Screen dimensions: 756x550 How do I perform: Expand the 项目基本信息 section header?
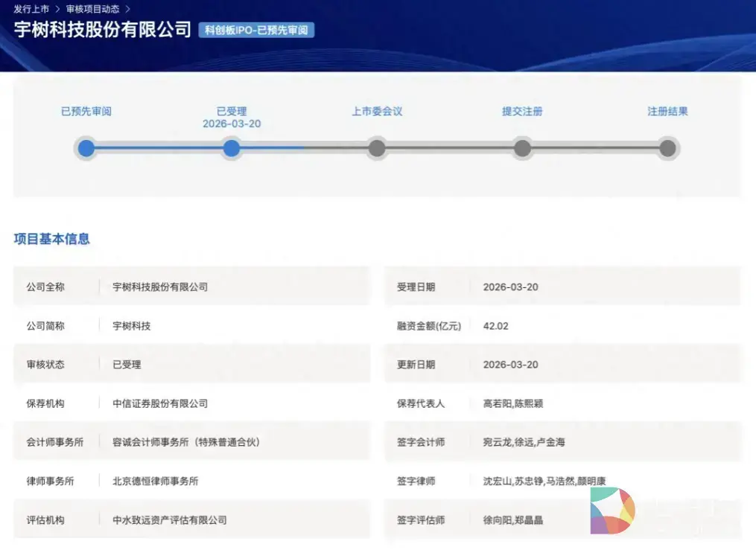click(x=51, y=239)
